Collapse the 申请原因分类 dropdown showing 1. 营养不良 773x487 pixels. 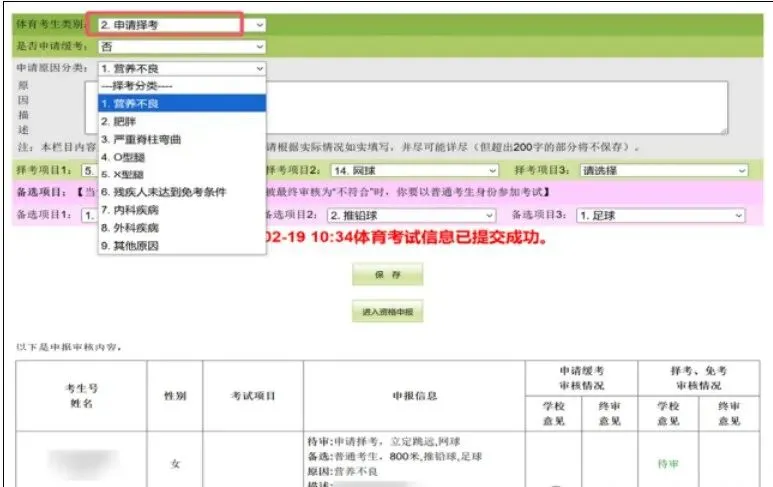[182, 69]
